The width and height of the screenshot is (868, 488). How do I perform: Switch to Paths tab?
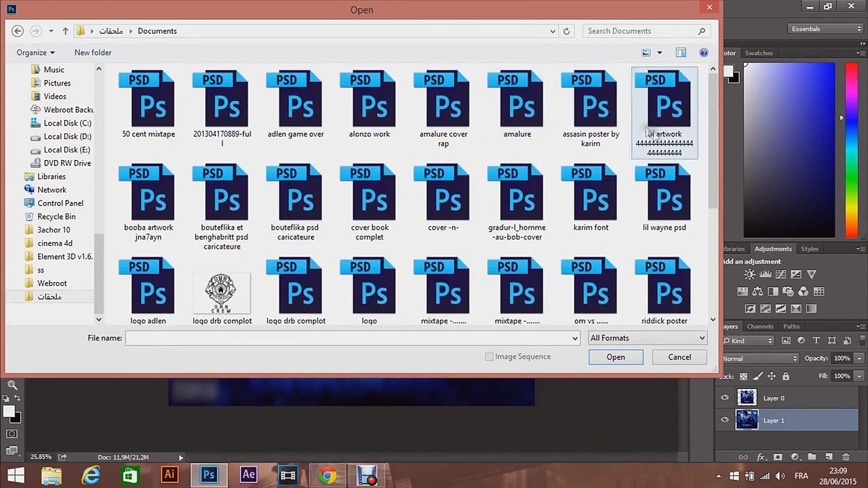791,327
